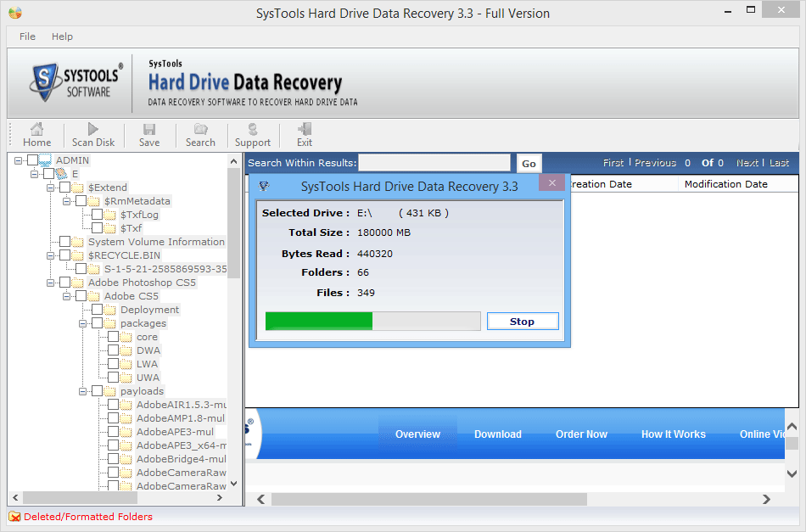This screenshot has width=806, height=532.
Task: Click the Save floppy disk icon
Action: pyautogui.click(x=149, y=129)
